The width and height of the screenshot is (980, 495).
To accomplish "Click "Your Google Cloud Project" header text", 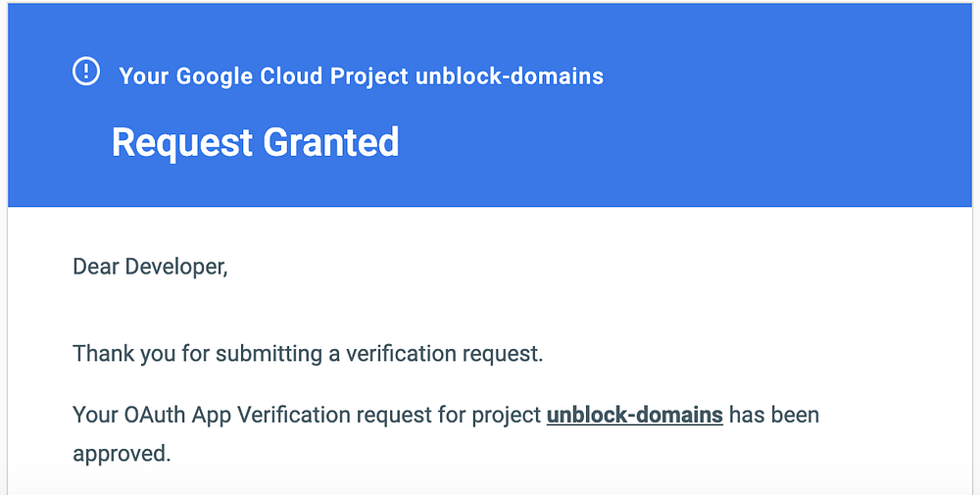I will pyautogui.click(x=264, y=75).
